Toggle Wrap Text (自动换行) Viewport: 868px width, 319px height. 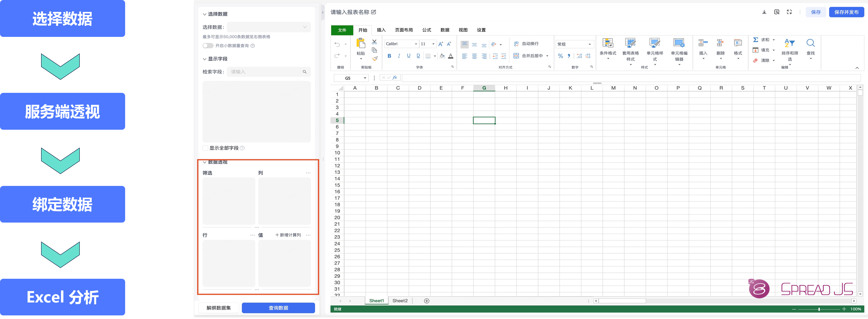point(526,44)
